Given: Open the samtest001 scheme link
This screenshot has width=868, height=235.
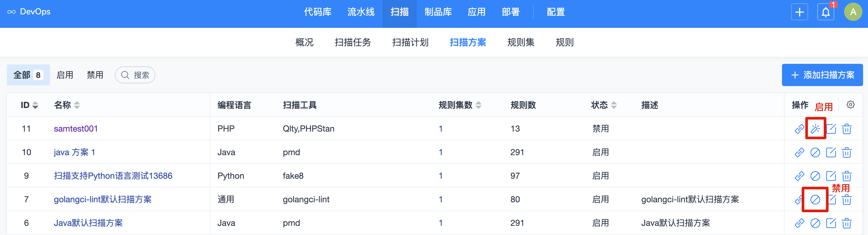Looking at the screenshot, I should (76, 129).
